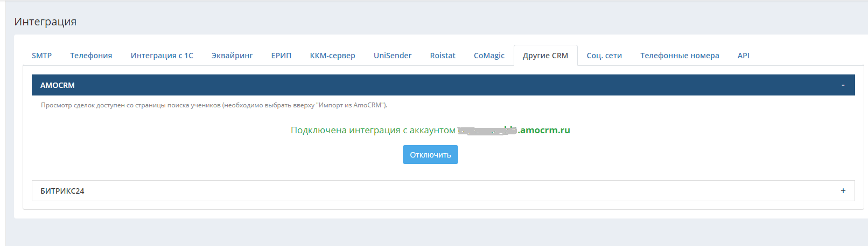Click the Отключить button
The image size is (868, 246).
click(430, 155)
